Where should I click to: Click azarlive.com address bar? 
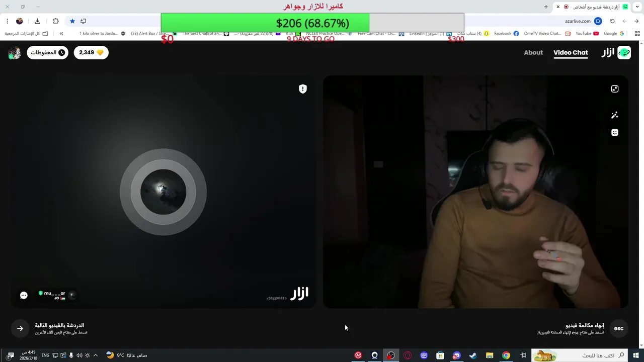click(x=577, y=21)
